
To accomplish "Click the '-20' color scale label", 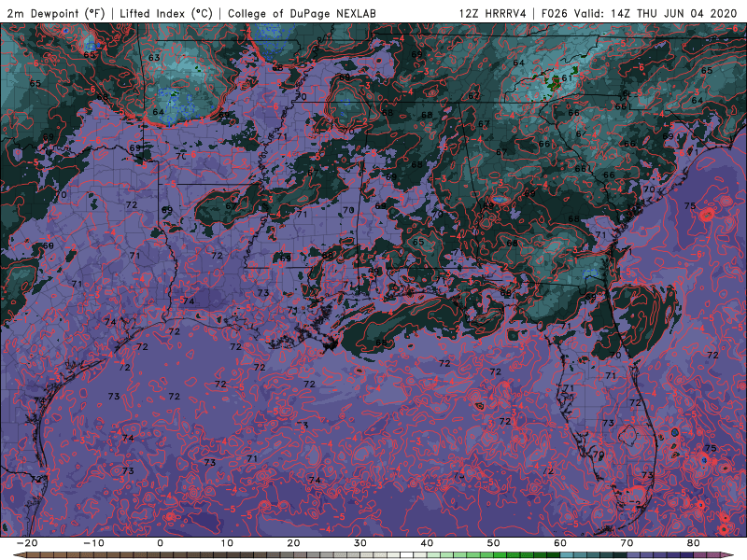I will (x=27, y=543).
